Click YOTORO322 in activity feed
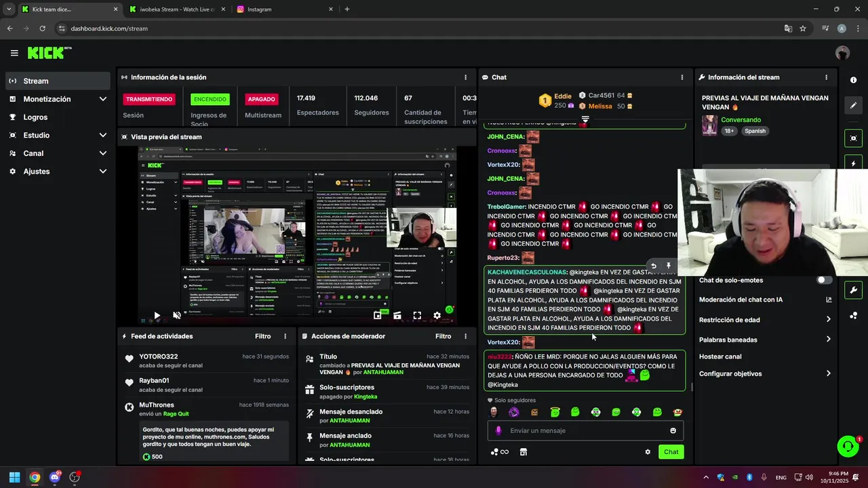868x488 pixels. tap(159, 357)
